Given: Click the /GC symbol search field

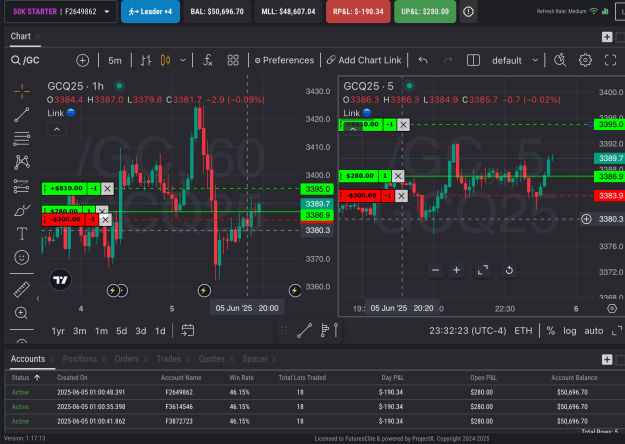Looking at the screenshot, I should tap(26, 61).
